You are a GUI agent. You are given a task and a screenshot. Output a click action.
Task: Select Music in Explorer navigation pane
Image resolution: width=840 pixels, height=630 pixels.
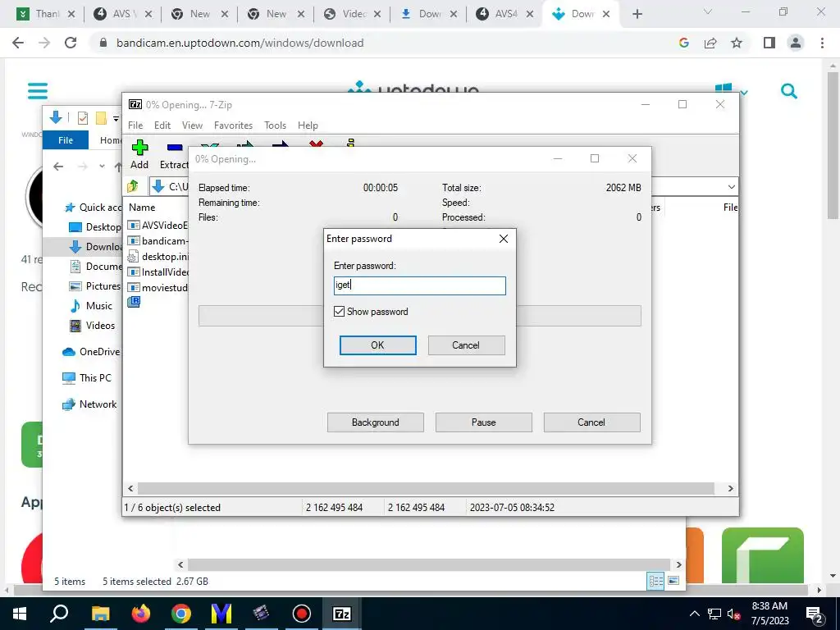pos(92,306)
